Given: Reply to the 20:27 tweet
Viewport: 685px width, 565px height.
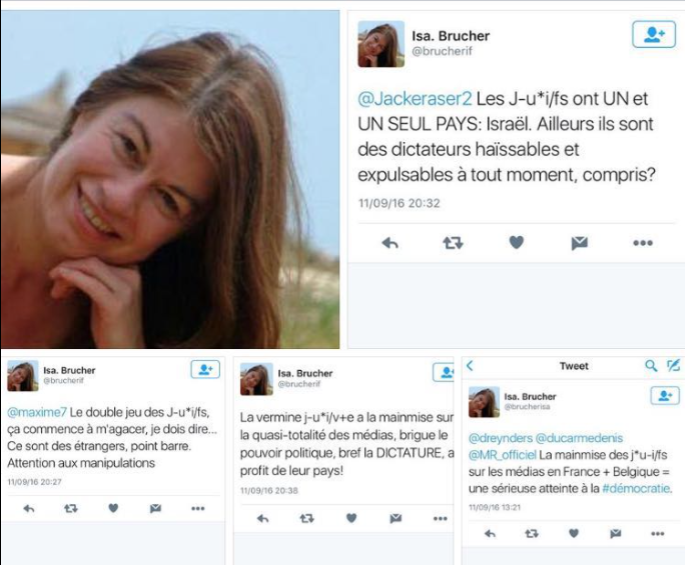Looking at the screenshot, I should point(29,508).
